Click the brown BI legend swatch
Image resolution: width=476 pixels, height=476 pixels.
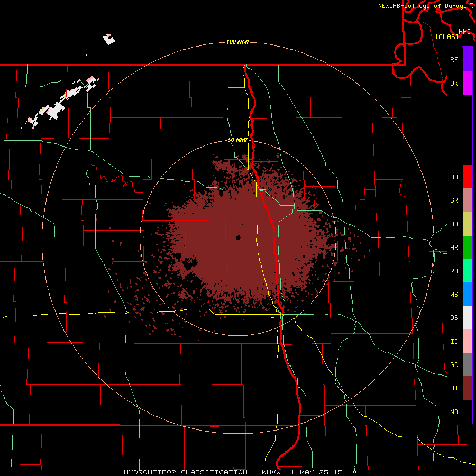[467, 388]
